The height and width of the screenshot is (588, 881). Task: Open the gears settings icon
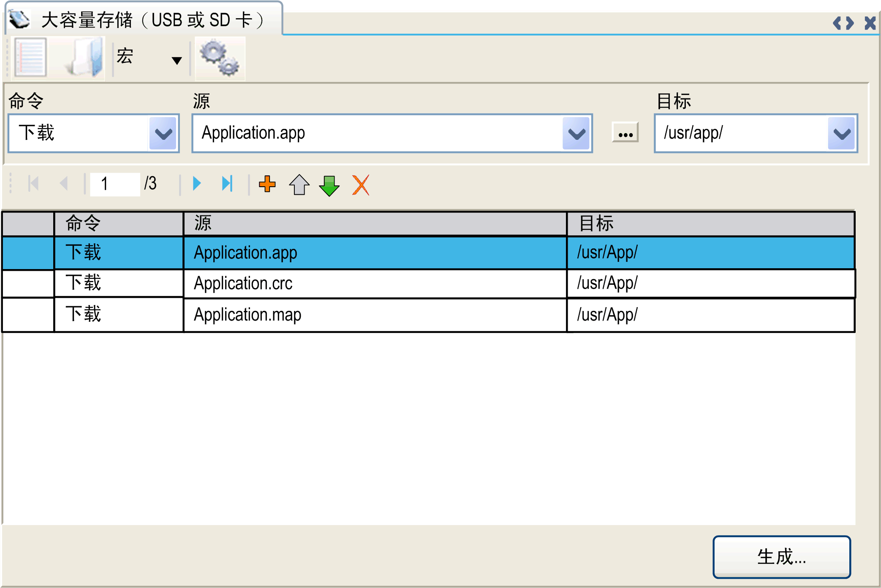(220, 58)
